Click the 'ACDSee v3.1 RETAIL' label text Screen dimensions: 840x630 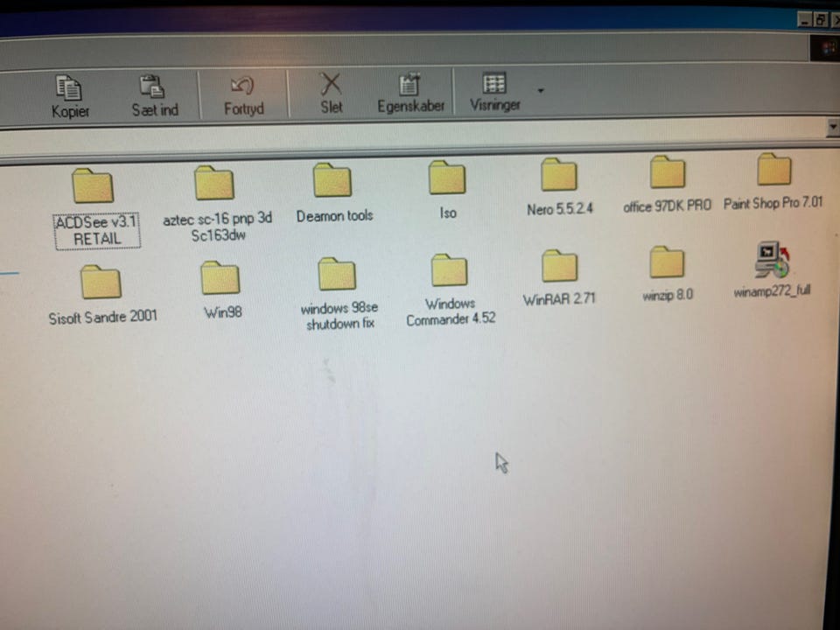pyautogui.click(x=97, y=230)
